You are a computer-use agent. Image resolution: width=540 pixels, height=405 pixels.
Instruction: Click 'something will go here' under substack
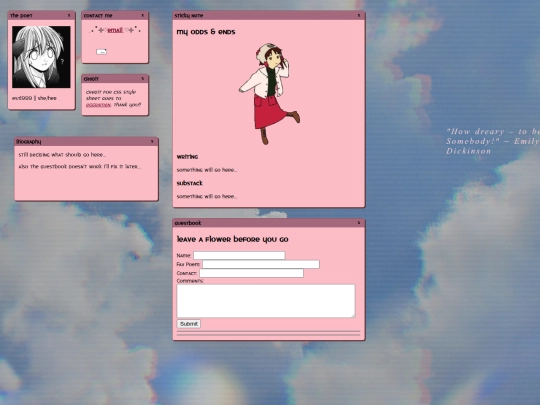207,197
